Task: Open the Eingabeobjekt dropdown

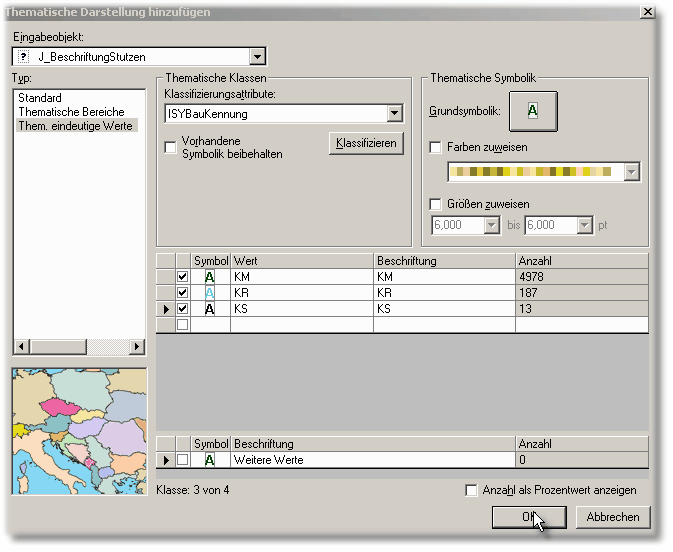Action: coord(257,57)
